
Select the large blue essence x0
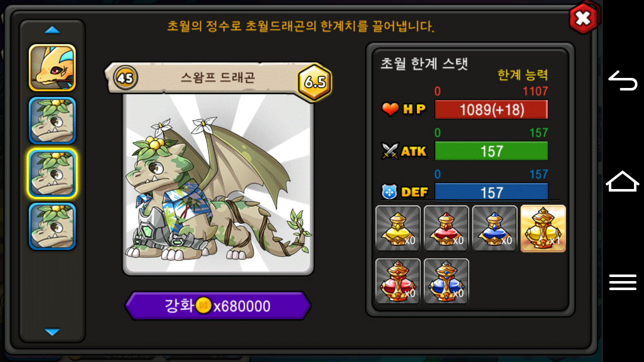[x=446, y=282]
